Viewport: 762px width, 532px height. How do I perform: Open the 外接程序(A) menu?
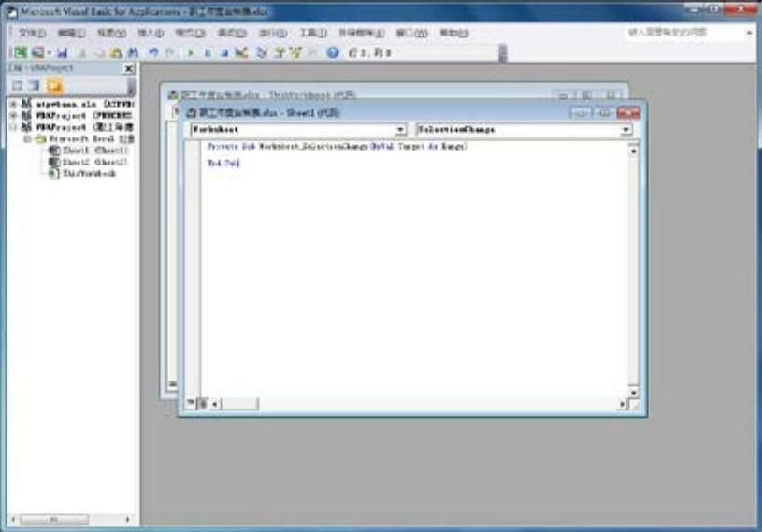pyautogui.click(x=362, y=33)
